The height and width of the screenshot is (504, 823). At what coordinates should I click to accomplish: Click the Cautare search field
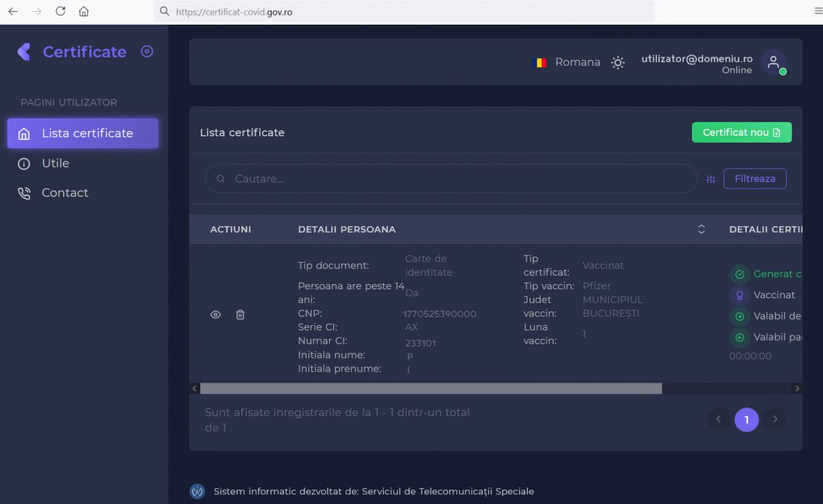451,179
